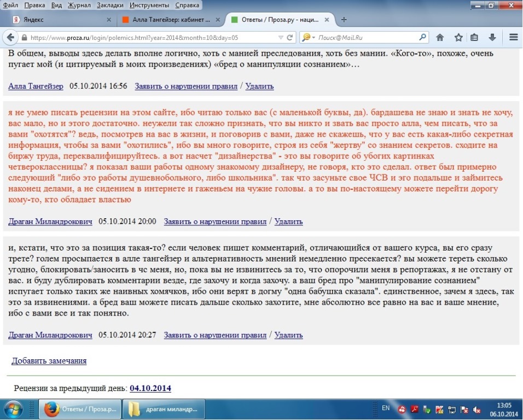Viewport: 523px width, 420px height.
Task: Open Драган Миландрокович profile at 20:00
Action: [50, 221]
